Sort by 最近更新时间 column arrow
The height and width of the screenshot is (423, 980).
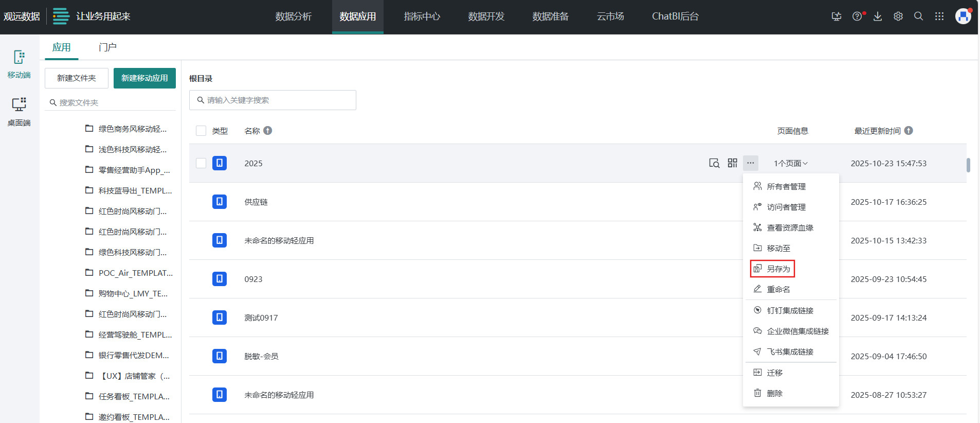909,131
